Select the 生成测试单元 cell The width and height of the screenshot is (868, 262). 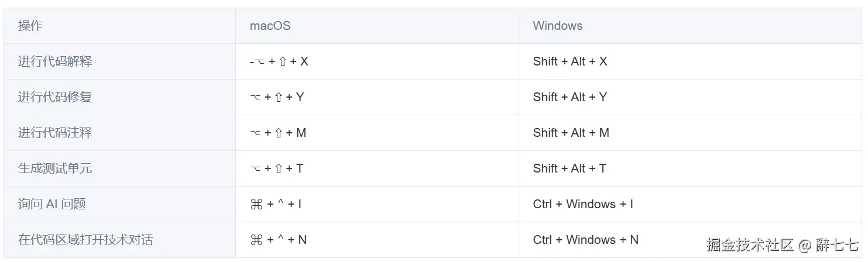point(55,168)
